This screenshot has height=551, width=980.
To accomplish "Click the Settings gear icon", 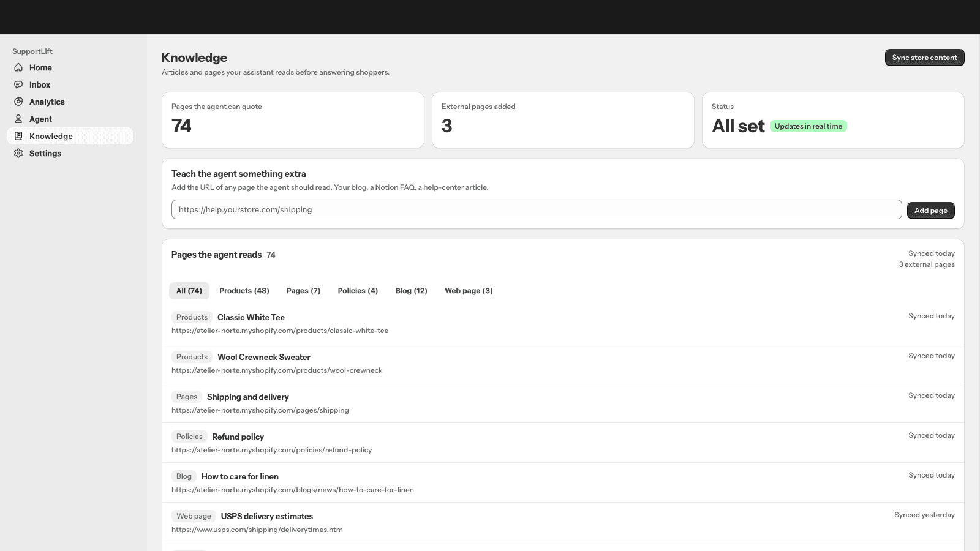I will [18, 153].
